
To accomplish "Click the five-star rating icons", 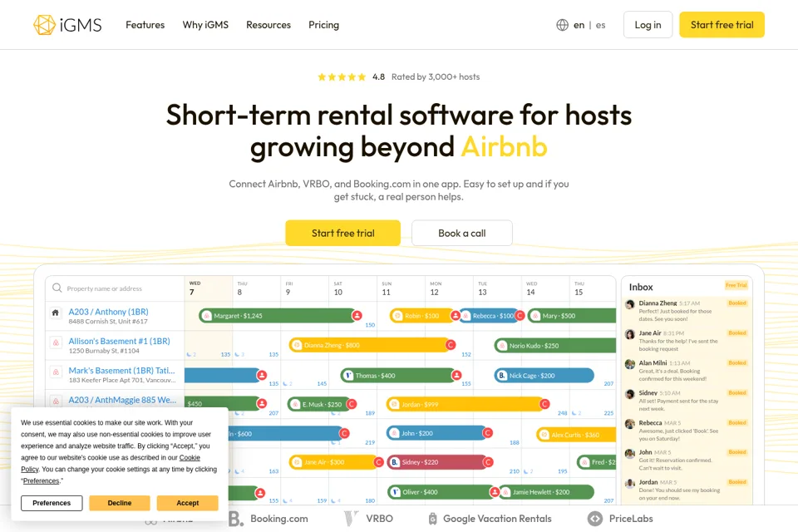I will (x=342, y=76).
